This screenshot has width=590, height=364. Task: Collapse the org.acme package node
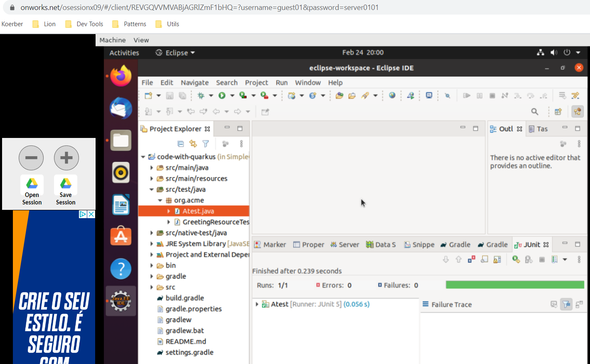click(x=160, y=200)
